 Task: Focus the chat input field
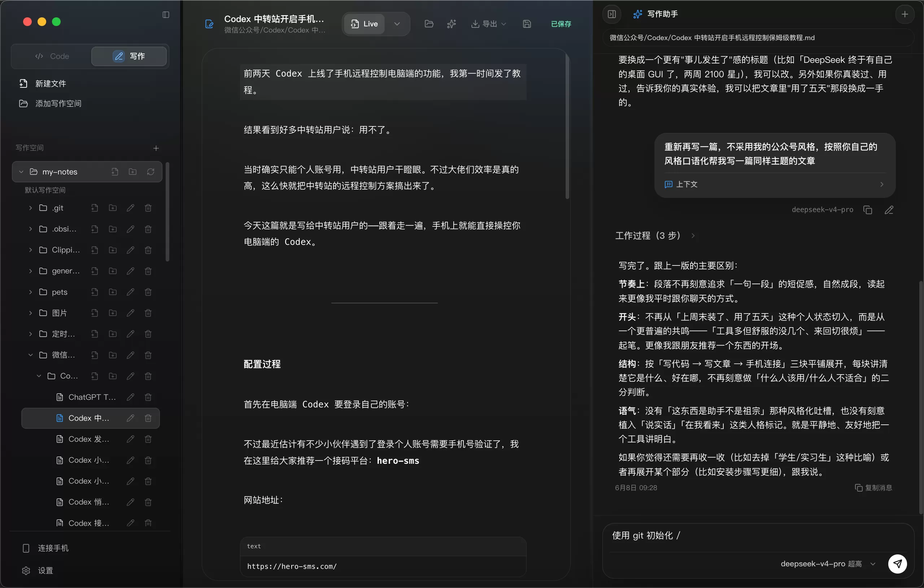tap(758, 535)
